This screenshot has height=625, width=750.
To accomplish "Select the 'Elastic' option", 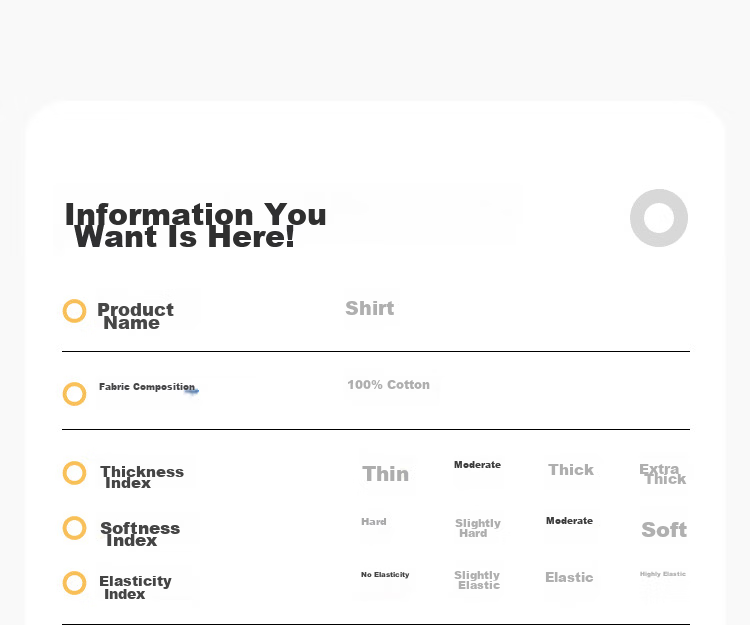I will [x=569, y=577].
